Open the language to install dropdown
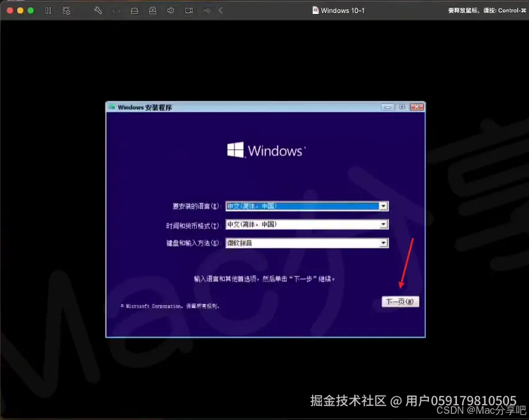The image size is (529, 420). (383, 206)
